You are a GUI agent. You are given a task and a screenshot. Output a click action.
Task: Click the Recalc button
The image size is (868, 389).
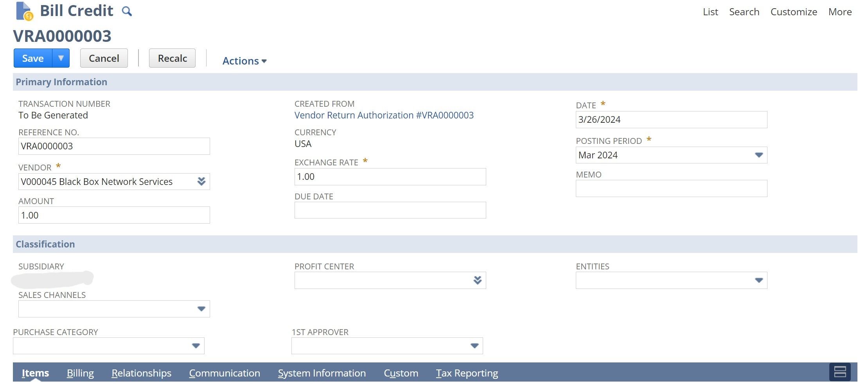172,58
